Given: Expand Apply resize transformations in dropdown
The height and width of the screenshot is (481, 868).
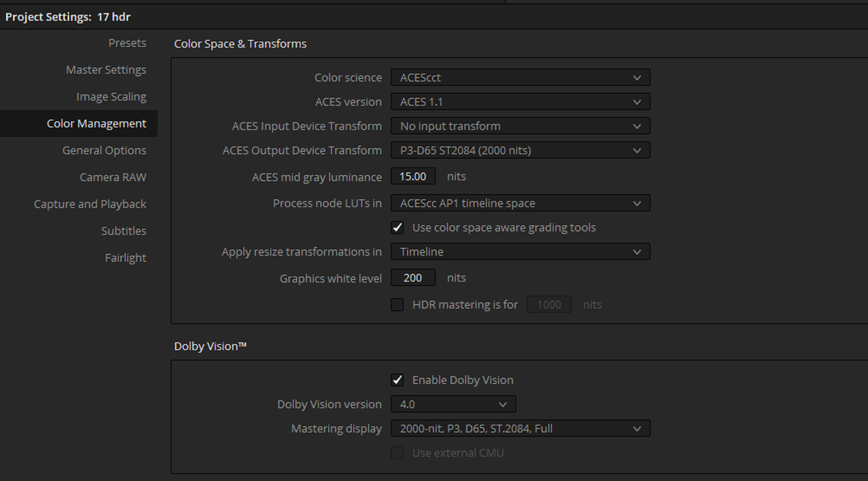Looking at the screenshot, I should coord(520,252).
